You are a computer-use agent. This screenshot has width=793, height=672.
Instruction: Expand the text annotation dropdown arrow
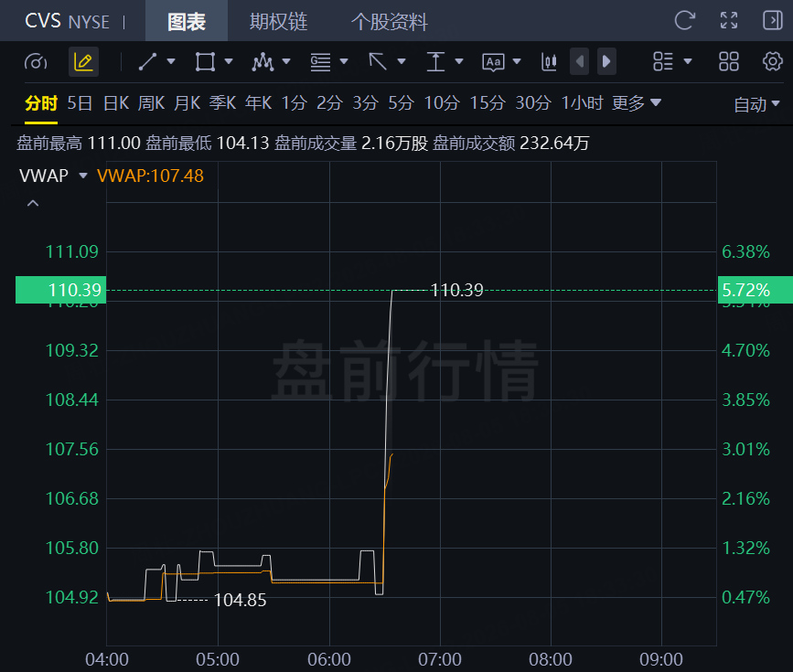(517, 61)
